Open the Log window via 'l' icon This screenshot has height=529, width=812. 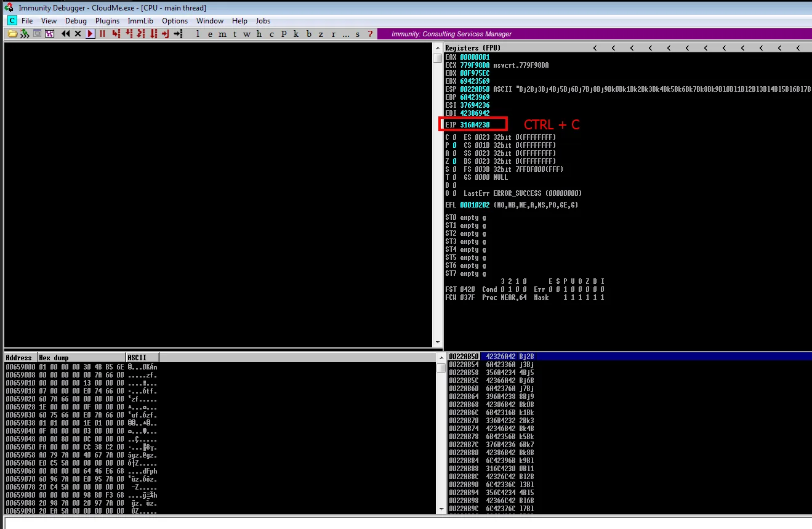[x=198, y=34]
